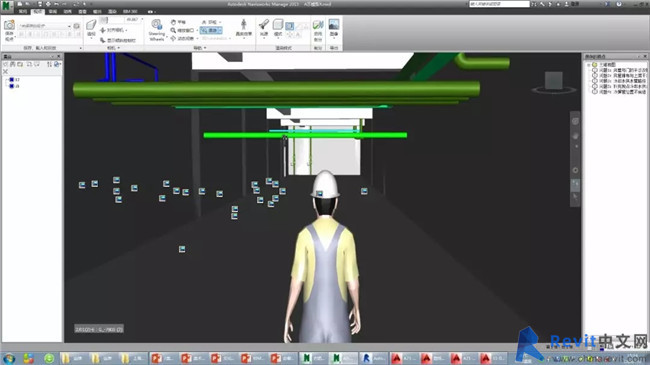The image size is (650, 365).
Task: Select the Perspective camera cube icon
Action: (91, 25)
